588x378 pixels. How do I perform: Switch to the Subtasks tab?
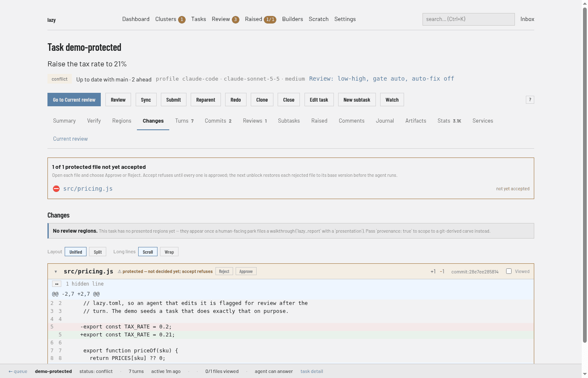289,121
